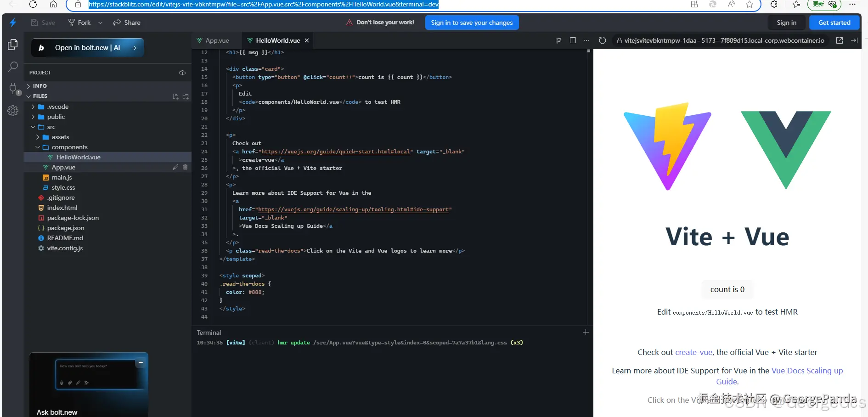Click the split screen icon in address bar
The height and width of the screenshot is (417, 868).
pyautogui.click(x=694, y=4)
